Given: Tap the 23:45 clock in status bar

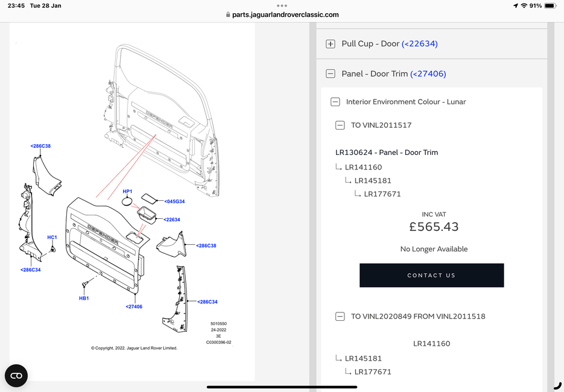Looking at the screenshot, I should coord(16,6).
